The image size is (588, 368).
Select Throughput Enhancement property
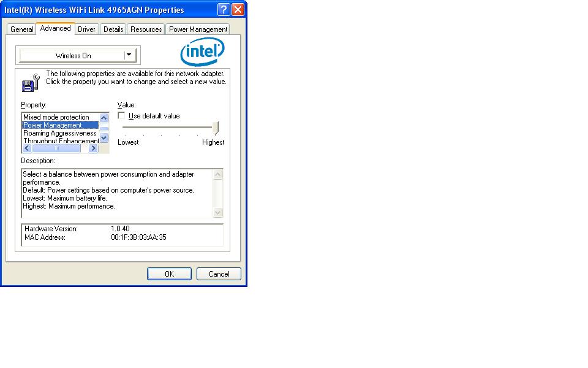point(60,140)
